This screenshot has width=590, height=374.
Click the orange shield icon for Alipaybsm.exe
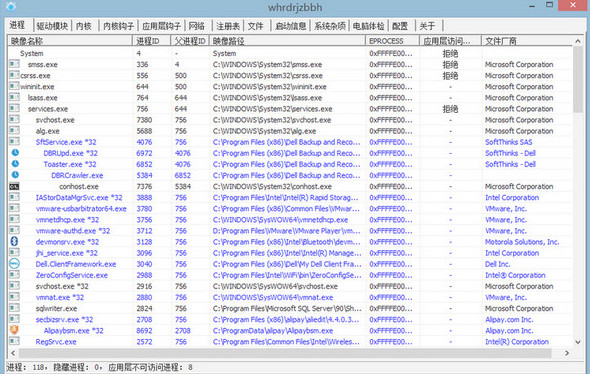point(14,330)
